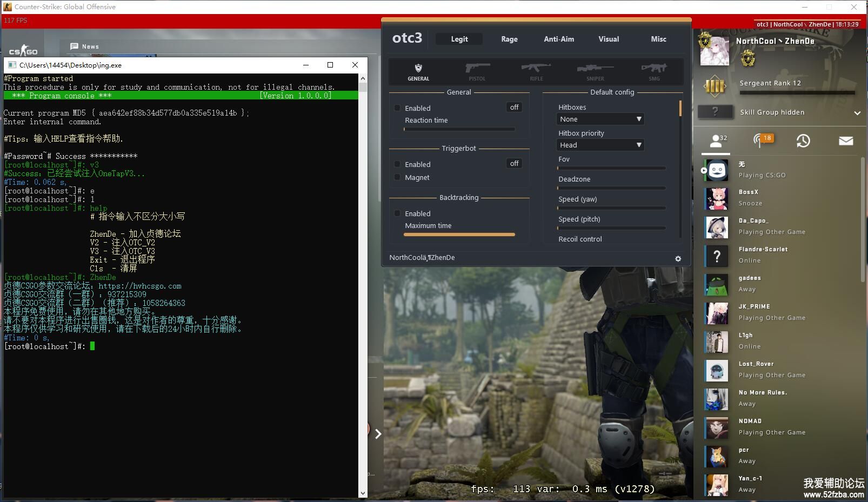Click the CS:GO logo icon
This screenshot has height=502, width=868.
pos(23,51)
